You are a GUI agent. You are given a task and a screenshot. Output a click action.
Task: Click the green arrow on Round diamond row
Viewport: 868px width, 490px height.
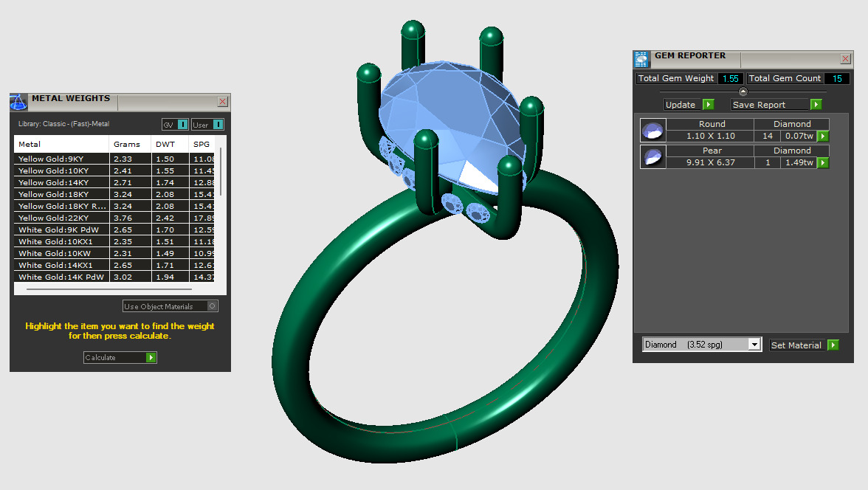click(x=822, y=137)
